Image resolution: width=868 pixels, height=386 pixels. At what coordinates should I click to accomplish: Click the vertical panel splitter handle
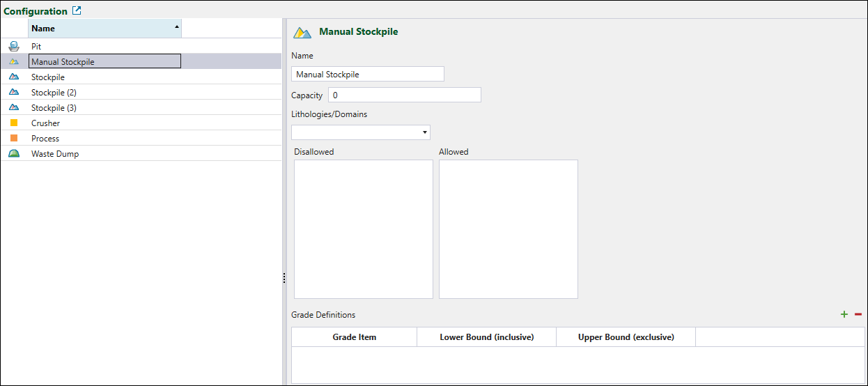coord(284,278)
